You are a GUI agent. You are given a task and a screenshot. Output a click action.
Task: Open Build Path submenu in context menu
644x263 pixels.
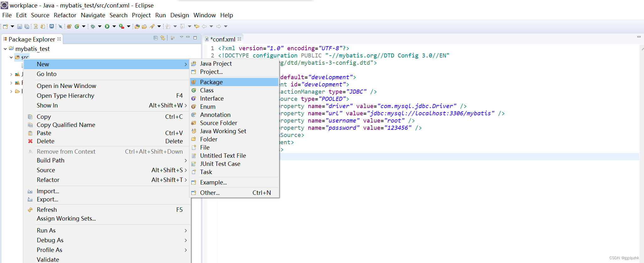click(106, 160)
